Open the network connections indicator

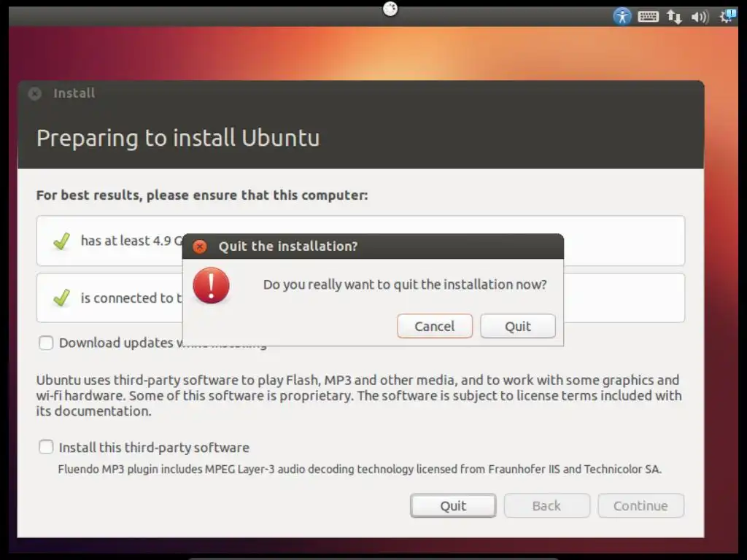tap(674, 17)
